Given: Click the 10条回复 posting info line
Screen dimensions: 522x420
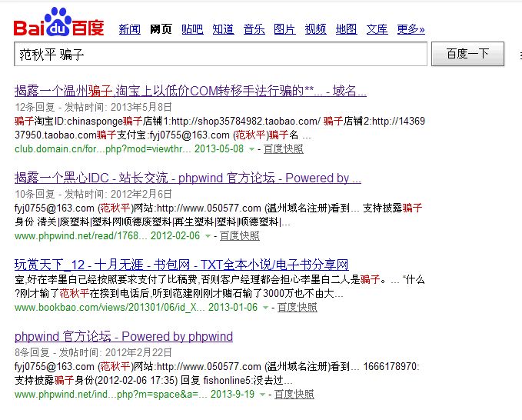Looking at the screenshot, I should pos(93,194).
